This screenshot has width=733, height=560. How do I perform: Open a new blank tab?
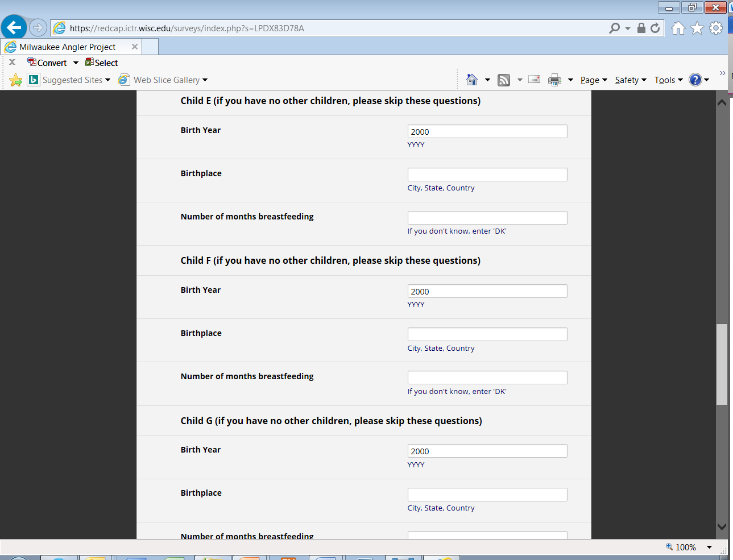pos(150,47)
